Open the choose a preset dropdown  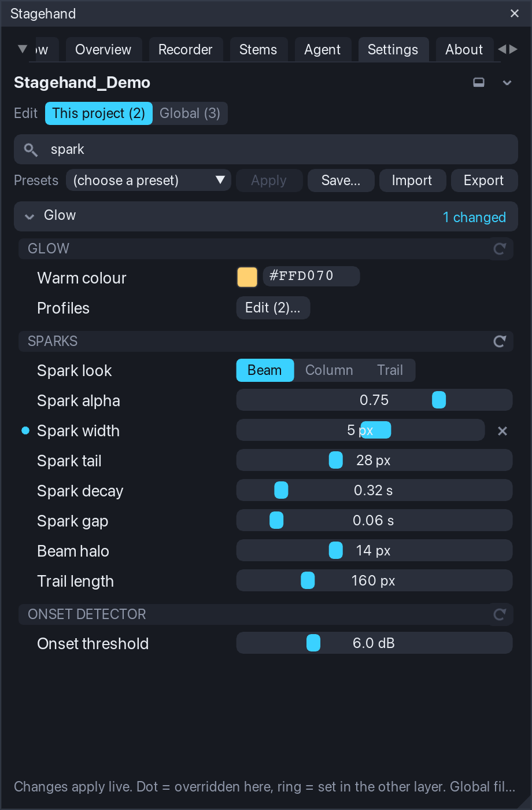click(149, 181)
